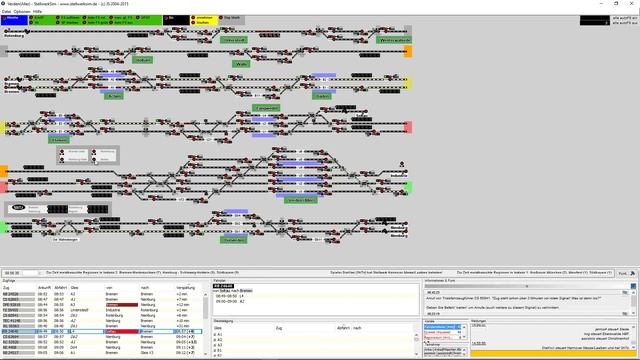This screenshot has width=640, height=360.
Task: Click yellow message bar in Meldungen panel
Action: click(553, 353)
